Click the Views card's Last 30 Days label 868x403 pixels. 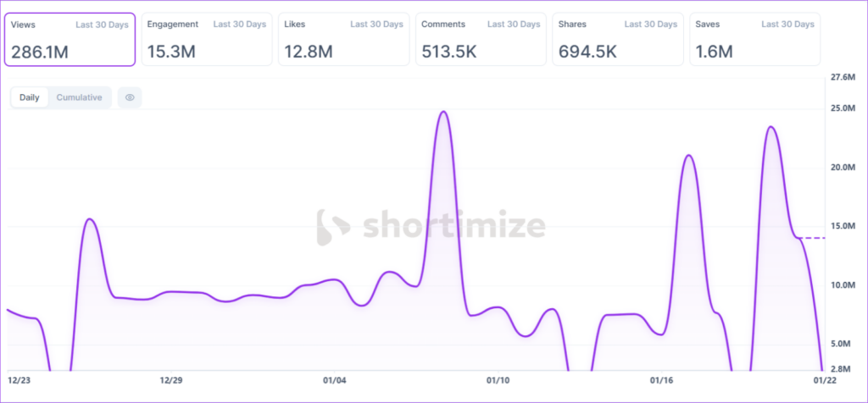[102, 25]
